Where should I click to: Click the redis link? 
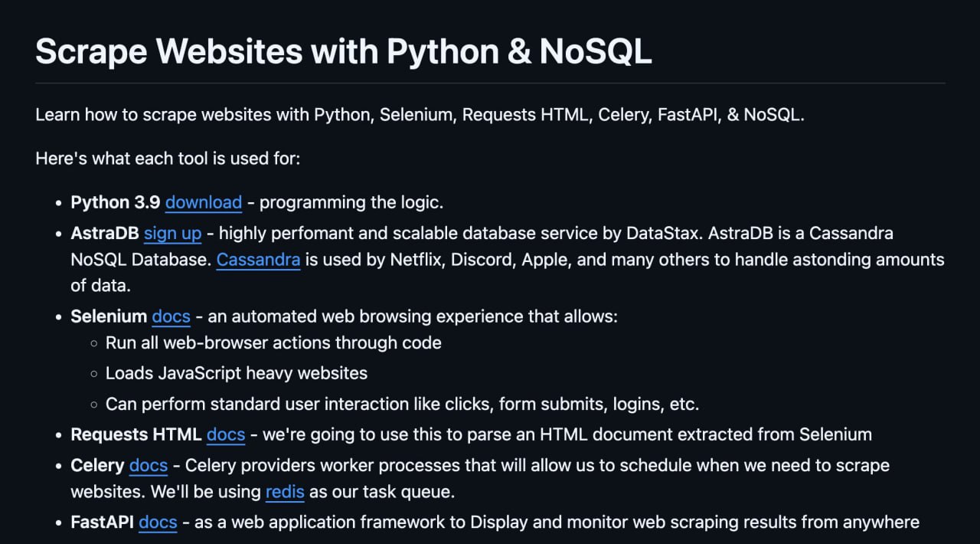(x=285, y=492)
